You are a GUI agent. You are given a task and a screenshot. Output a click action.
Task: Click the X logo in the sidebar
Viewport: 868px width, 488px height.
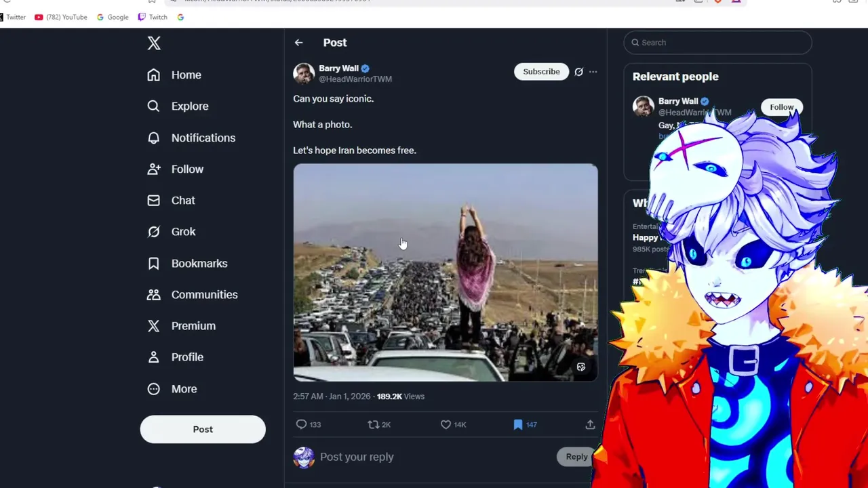pyautogui.click(x=154, y=43)
